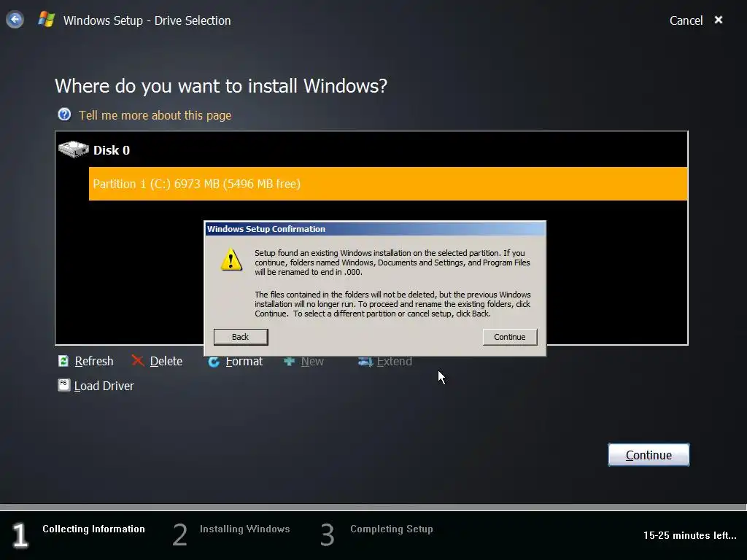The height and width of the screenshot is (560, 747).
Task: Click the Load Driver label
Action: (x=104, y=386)
